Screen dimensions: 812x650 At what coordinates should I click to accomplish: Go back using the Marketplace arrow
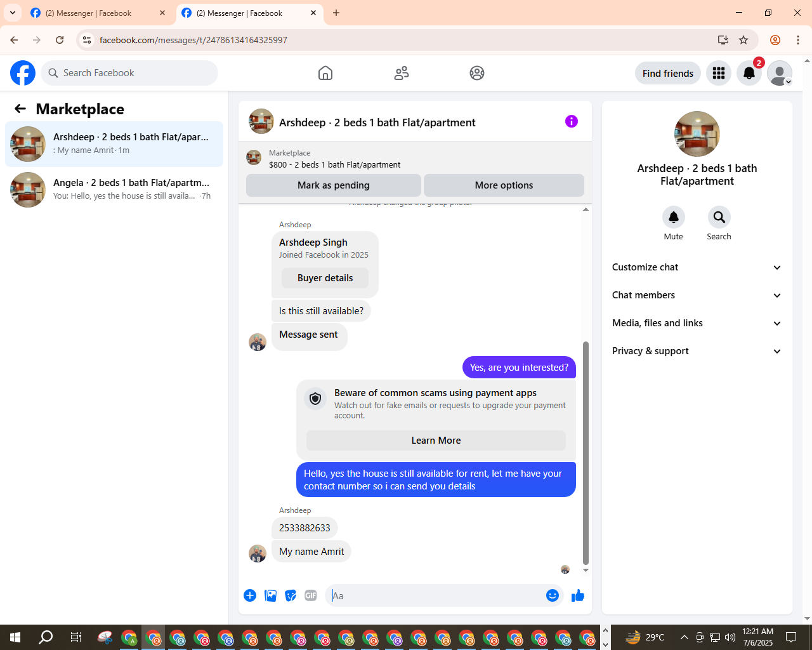[20, 109]
